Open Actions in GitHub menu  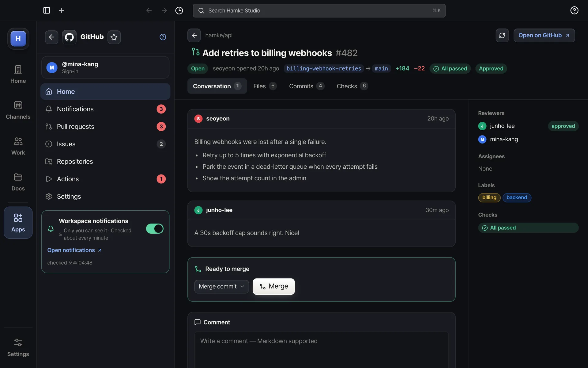click(x=105, y=179)
